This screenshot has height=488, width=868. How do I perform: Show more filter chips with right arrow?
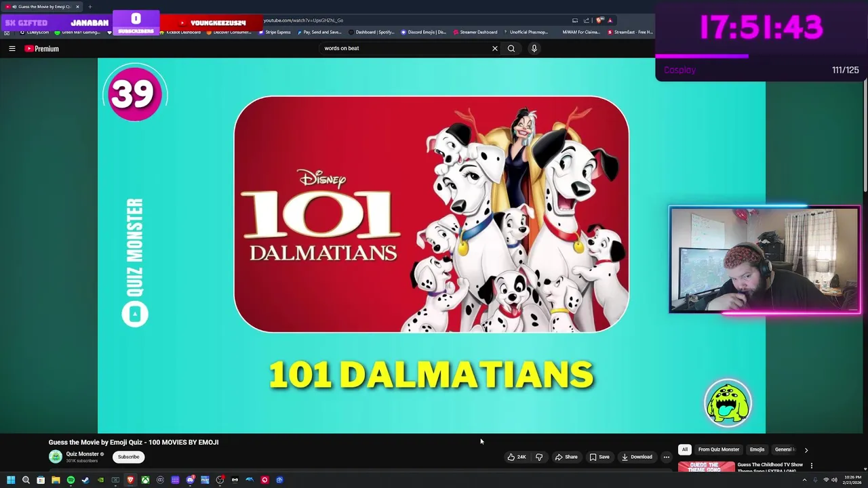click(x=806, y=450)
